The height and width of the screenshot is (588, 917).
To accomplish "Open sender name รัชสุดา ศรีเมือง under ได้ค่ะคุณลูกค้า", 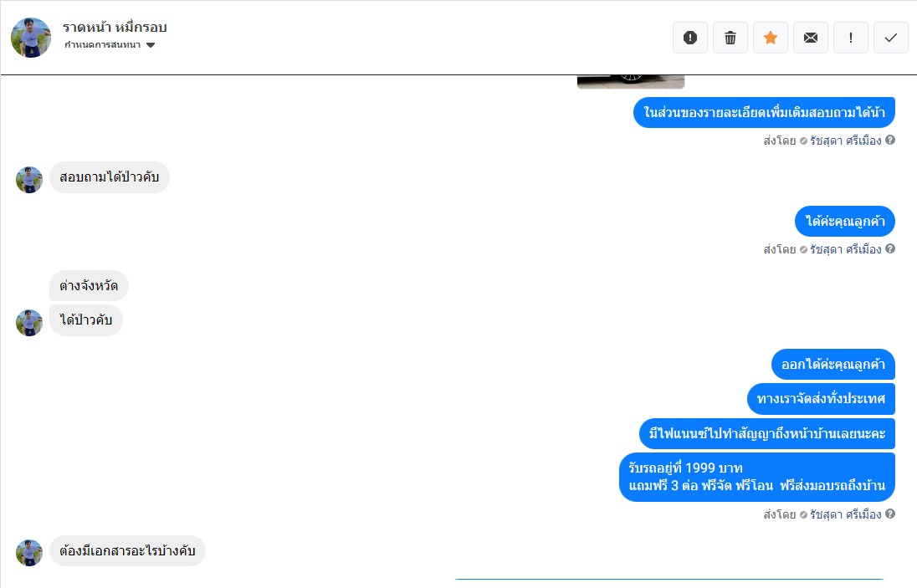I will pyautogui.click(x=845, y=249).
